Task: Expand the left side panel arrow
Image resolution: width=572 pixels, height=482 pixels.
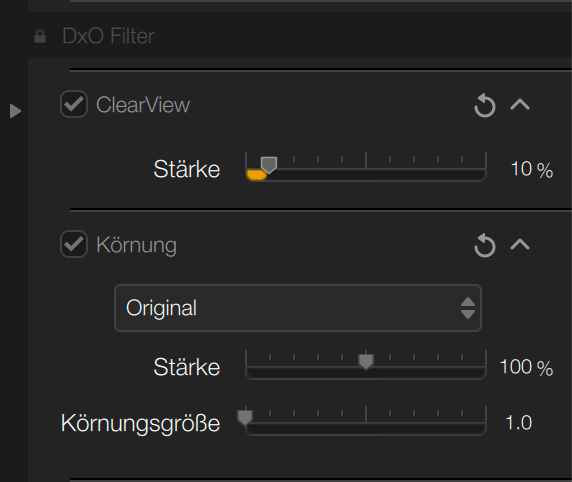Action: coord(15,111)
